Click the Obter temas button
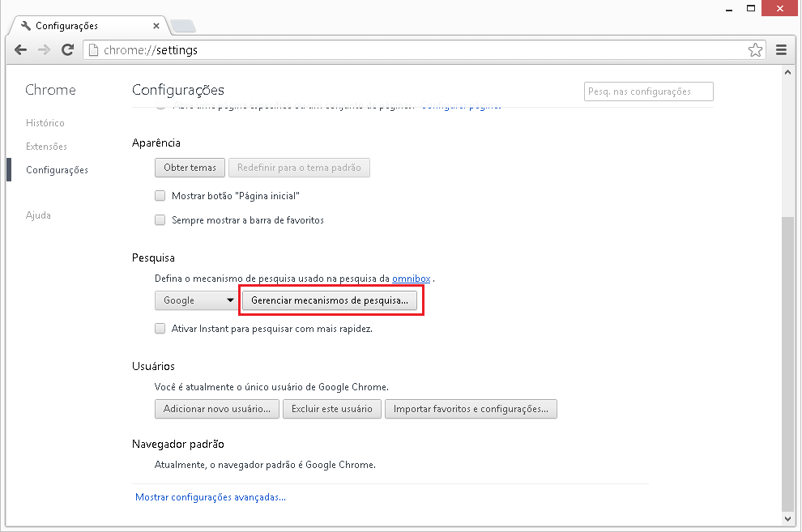 pos(190,168)
